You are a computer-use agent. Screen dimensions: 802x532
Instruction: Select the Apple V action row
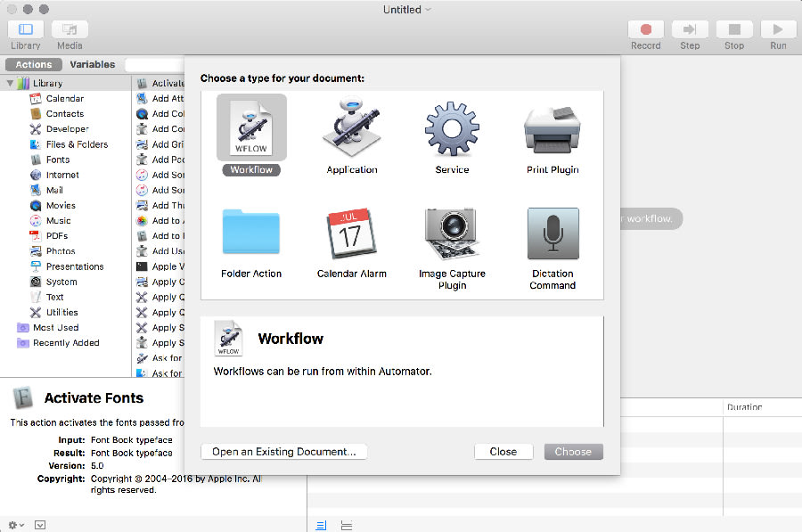click(159, 266)
